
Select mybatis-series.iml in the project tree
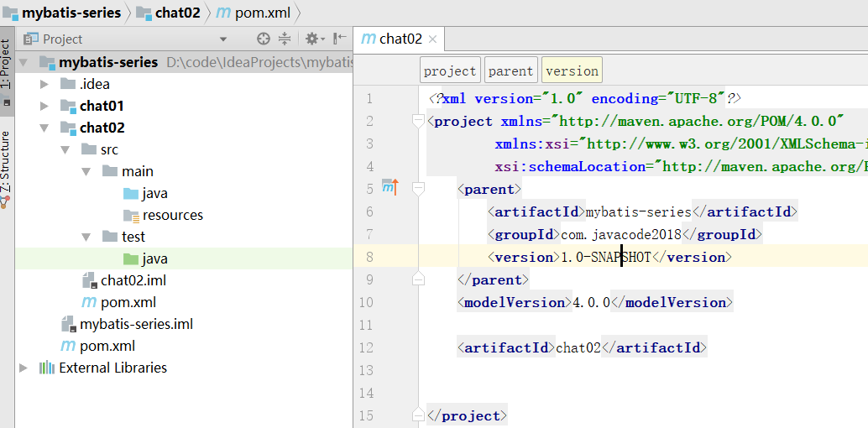(136, 324)
